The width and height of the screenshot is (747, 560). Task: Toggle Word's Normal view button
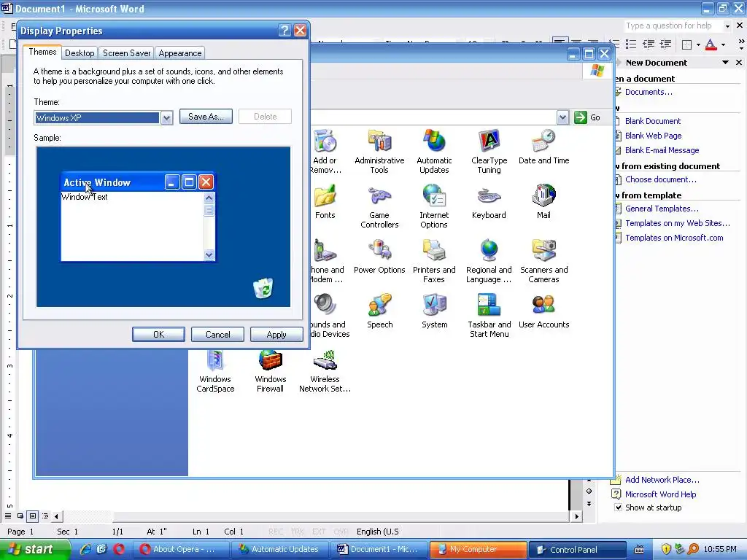pos(8,516)
